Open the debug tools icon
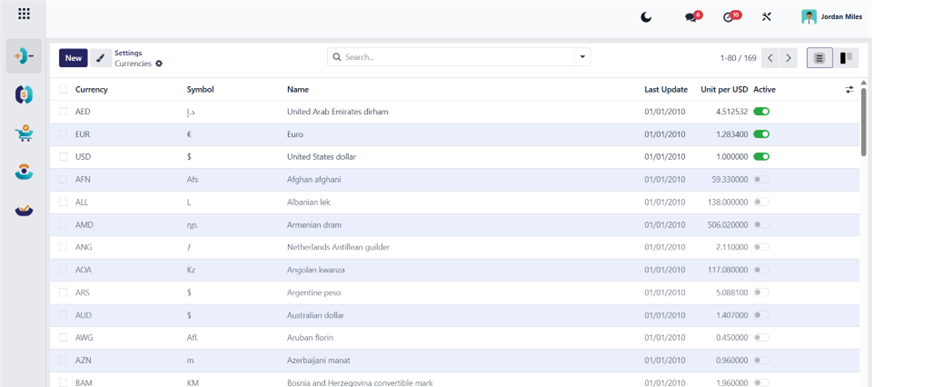 coord(766,17)
